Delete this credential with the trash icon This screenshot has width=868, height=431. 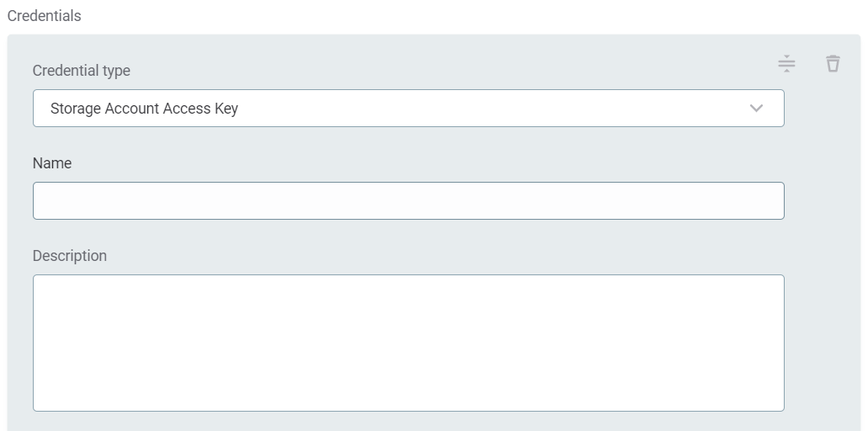click(833, 64)
